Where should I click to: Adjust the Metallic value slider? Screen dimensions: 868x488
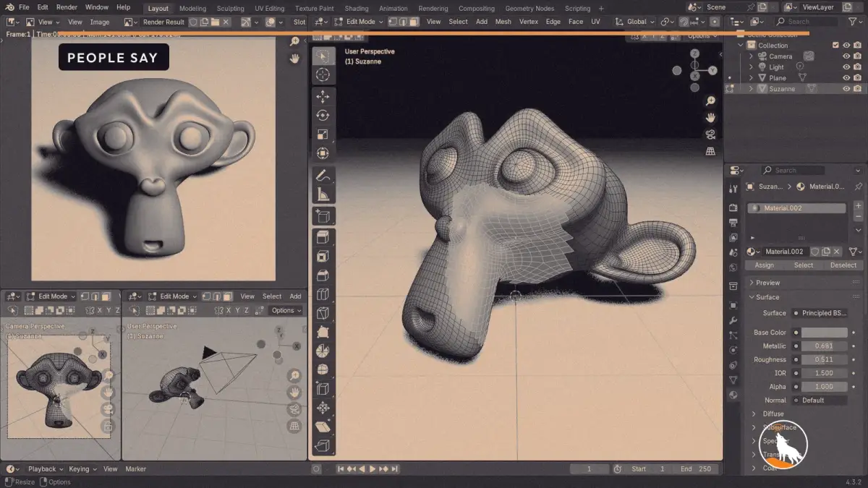pyautogui.click(x=825, y=346)
